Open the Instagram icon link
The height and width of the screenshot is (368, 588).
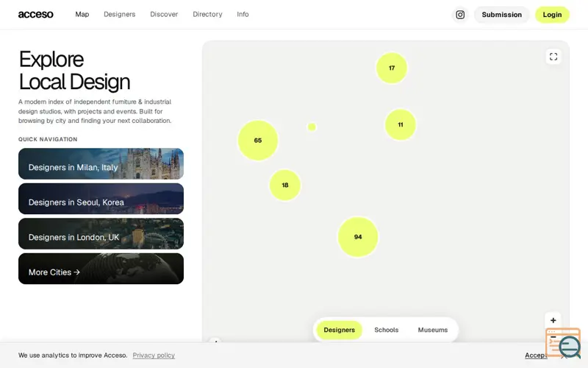pyautogui.click(x=460, y=15)
